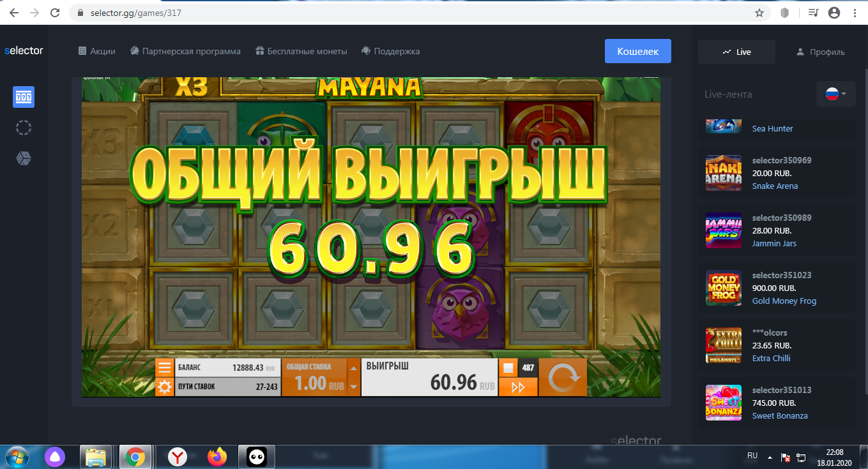Click the autoplay counter 487
The height and width of the screenshot is (469, 868).
[528, 368]
